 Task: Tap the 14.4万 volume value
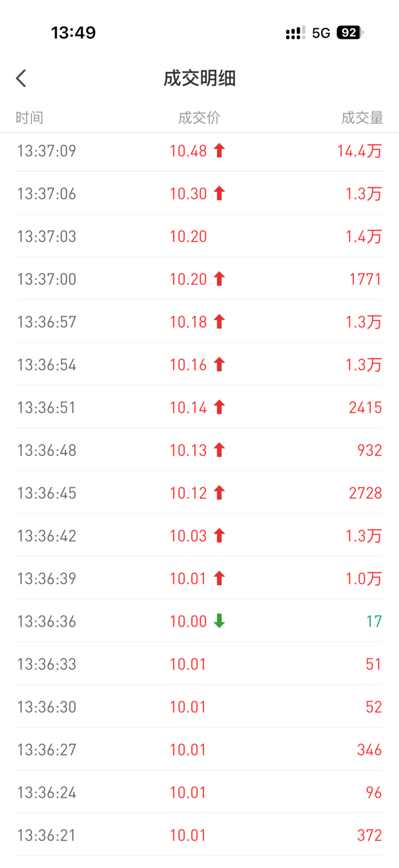pos(360,151)
